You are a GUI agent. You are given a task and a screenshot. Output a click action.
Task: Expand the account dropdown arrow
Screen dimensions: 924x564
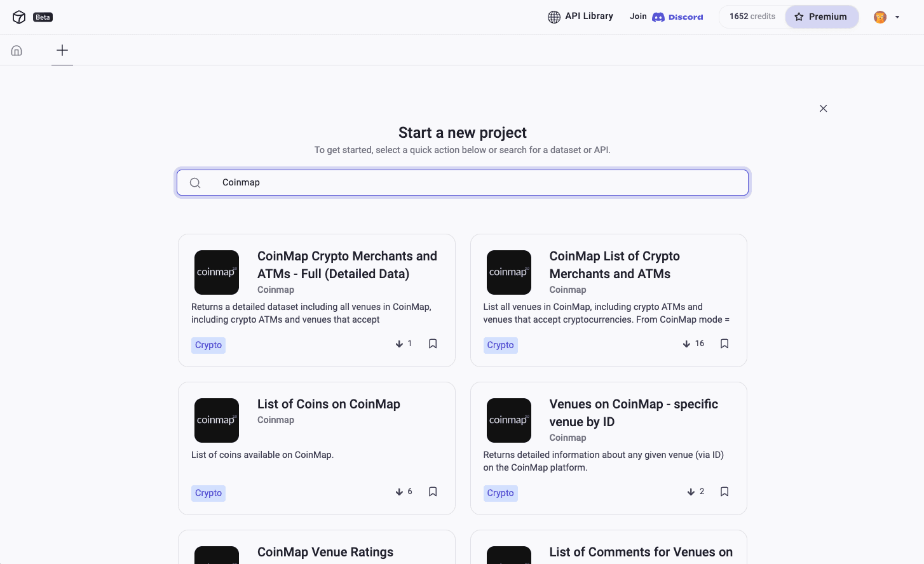tap(897, 17)
